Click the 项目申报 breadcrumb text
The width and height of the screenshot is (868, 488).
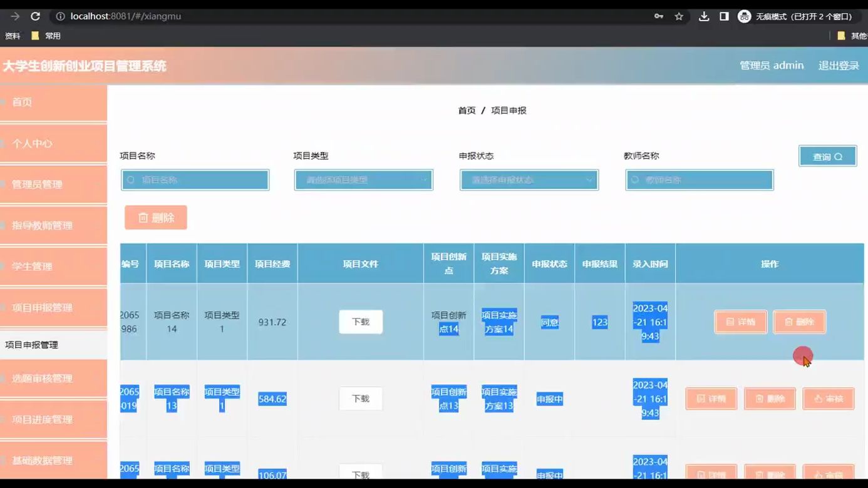[509, 110]
